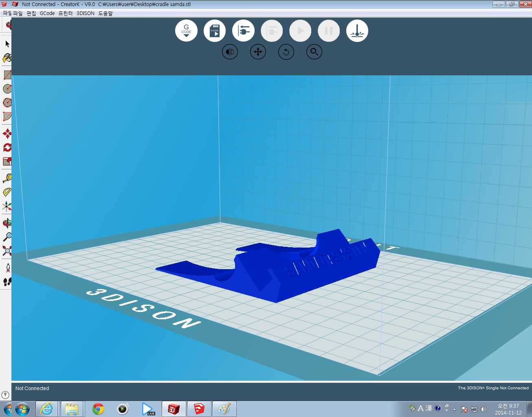Image resolution: width=532 pixels, height=417 pixels.
Task: Pick SketchUp's Arc tool
Action: coord(7,116)
